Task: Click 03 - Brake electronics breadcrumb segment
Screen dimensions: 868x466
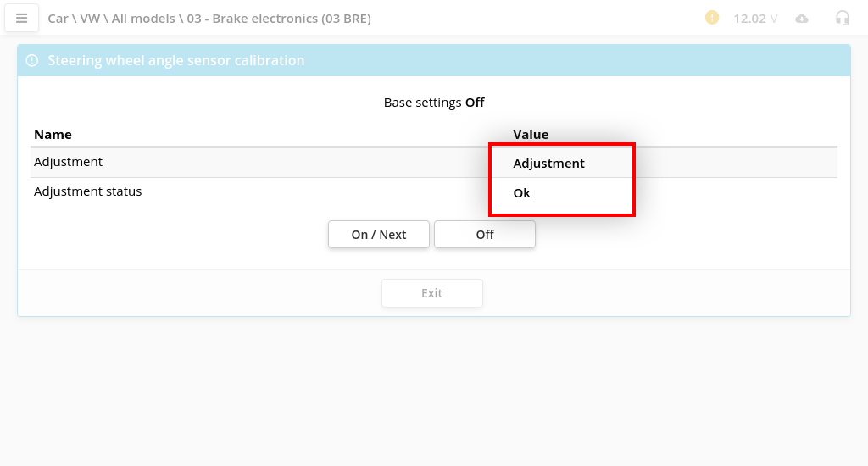Action: (279, 18)
